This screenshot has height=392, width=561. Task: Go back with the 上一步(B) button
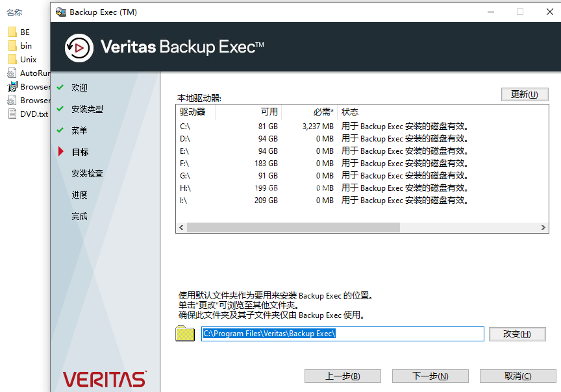click(343, 376)
